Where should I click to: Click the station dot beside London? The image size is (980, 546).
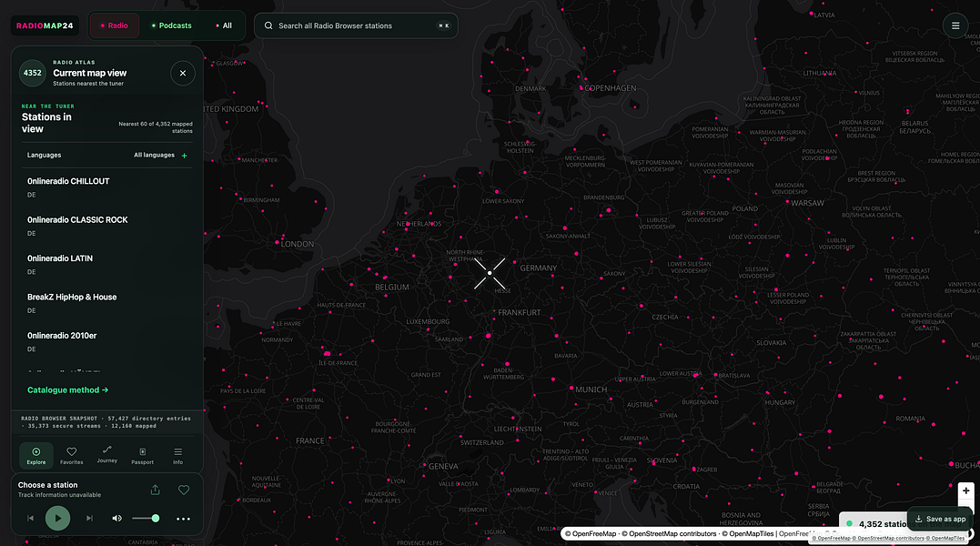[x=277, y=242]
